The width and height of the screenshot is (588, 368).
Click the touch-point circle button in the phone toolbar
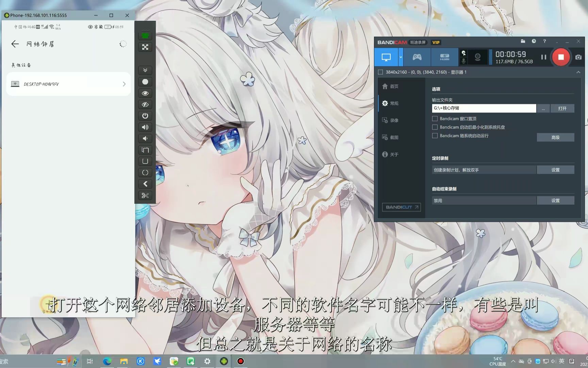coord(145,82)
